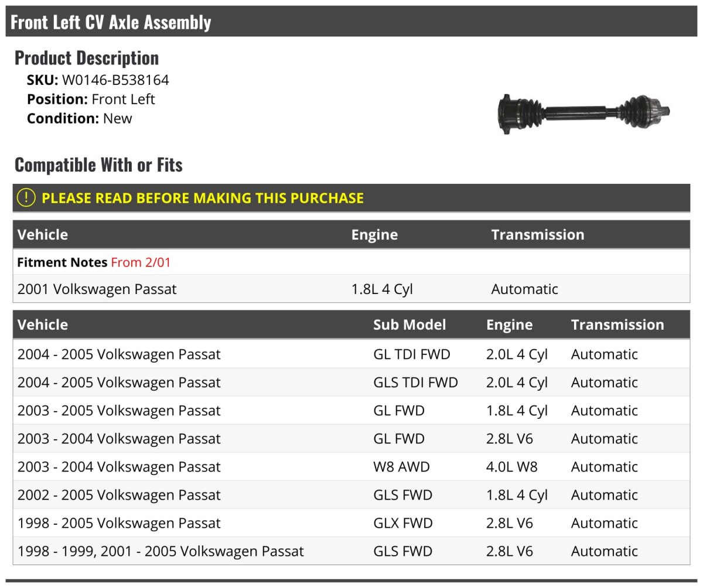
Task: Click the CV axle product image
Action: pos(583,112)
